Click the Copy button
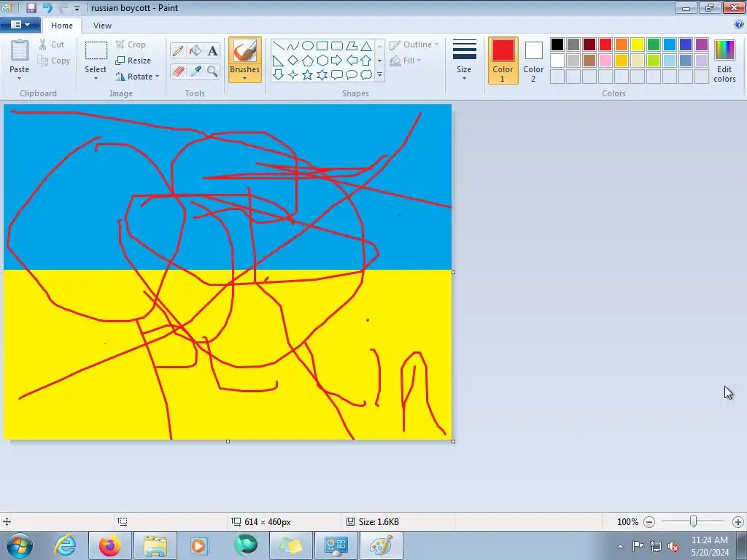This screenshot has width=747, height=560. click(x=54, y=61)
